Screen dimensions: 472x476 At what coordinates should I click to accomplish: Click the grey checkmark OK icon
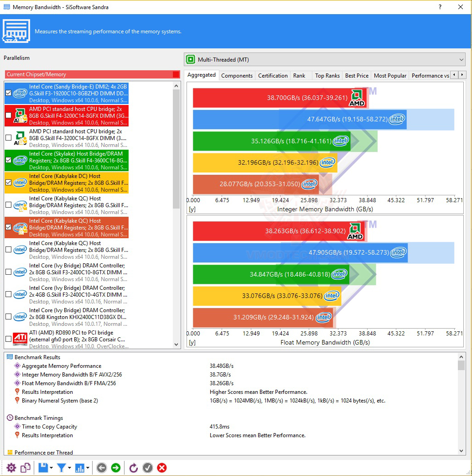[148, 468]
